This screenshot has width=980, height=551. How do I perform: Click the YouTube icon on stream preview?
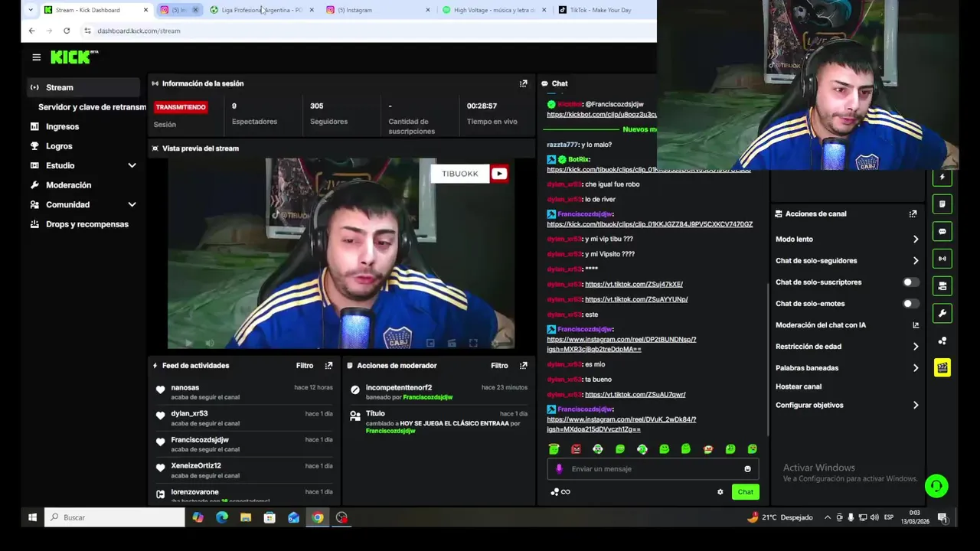[499, 174]
